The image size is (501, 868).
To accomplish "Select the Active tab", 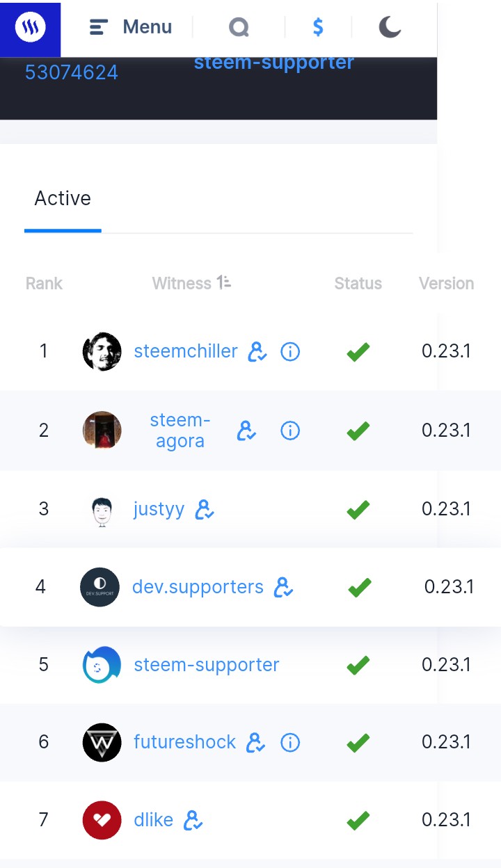I will point(63,198).
